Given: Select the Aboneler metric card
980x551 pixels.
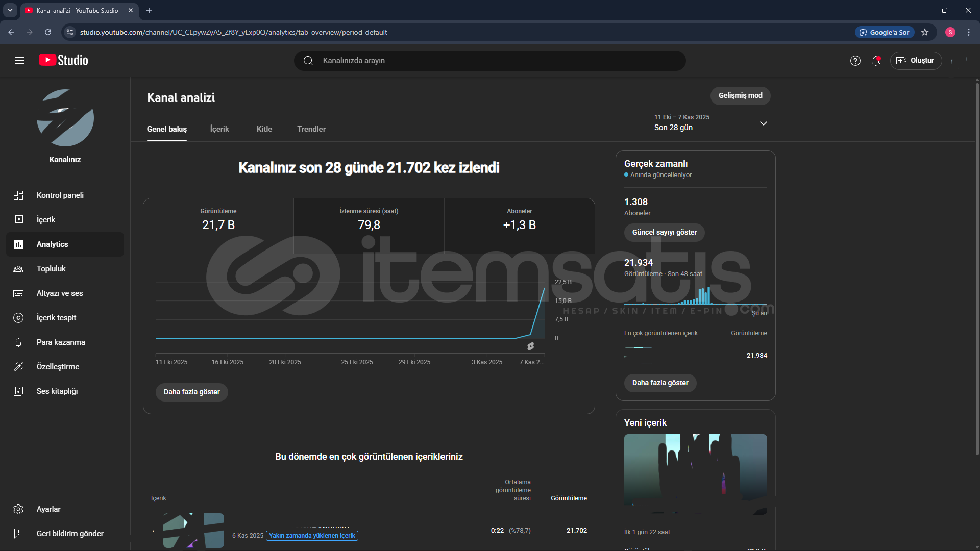Looking at the screenshot, I should pos(519,220).
